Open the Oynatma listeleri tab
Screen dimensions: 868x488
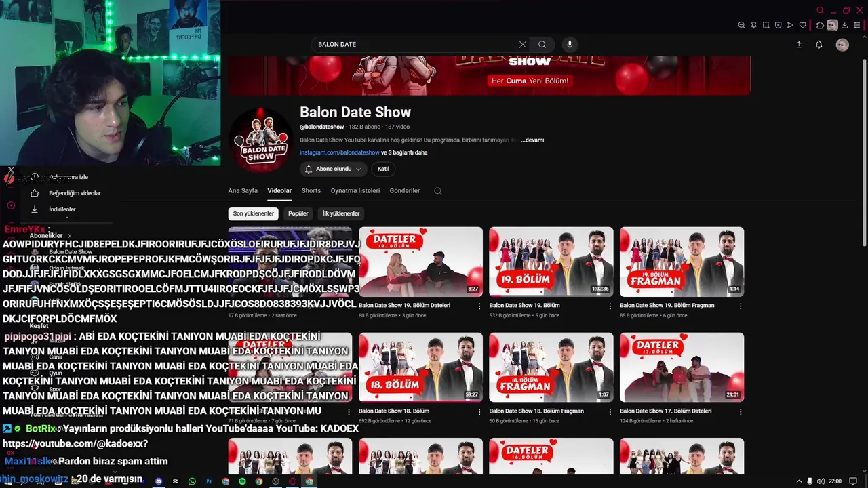(x=355, y=191)
